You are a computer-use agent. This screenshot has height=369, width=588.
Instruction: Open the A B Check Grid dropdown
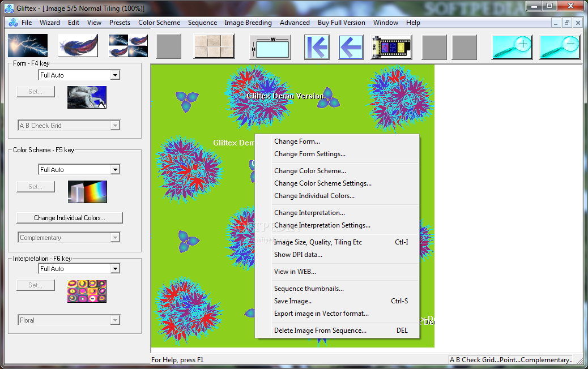[69, 126]
